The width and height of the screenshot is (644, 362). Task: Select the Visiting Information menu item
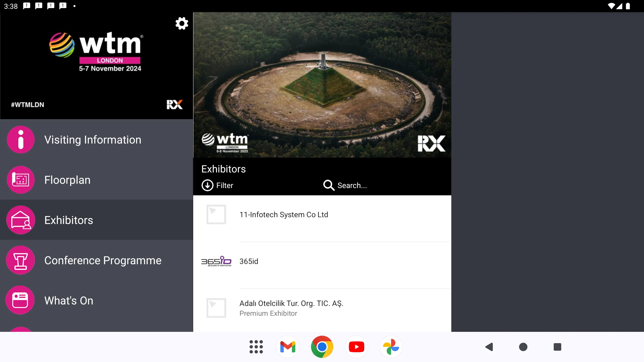point(93,140)
